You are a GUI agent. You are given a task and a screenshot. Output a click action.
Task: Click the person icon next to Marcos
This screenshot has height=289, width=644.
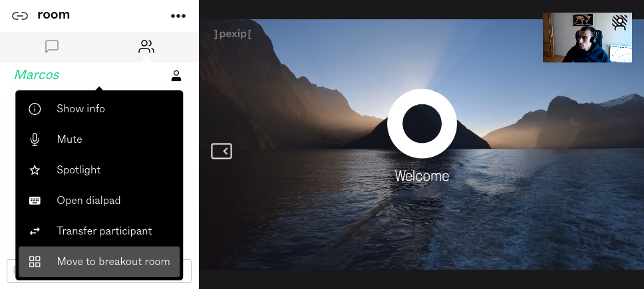click(176, 76)
